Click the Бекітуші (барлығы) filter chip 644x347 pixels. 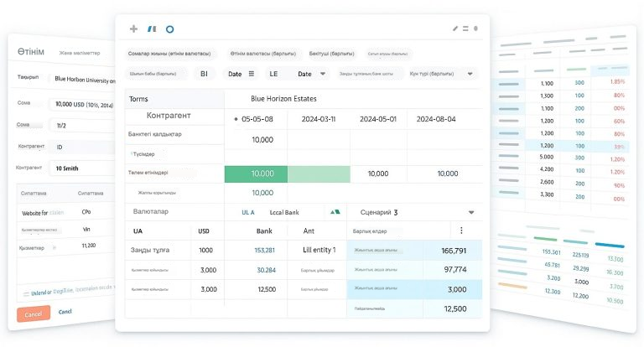[331, 54]
